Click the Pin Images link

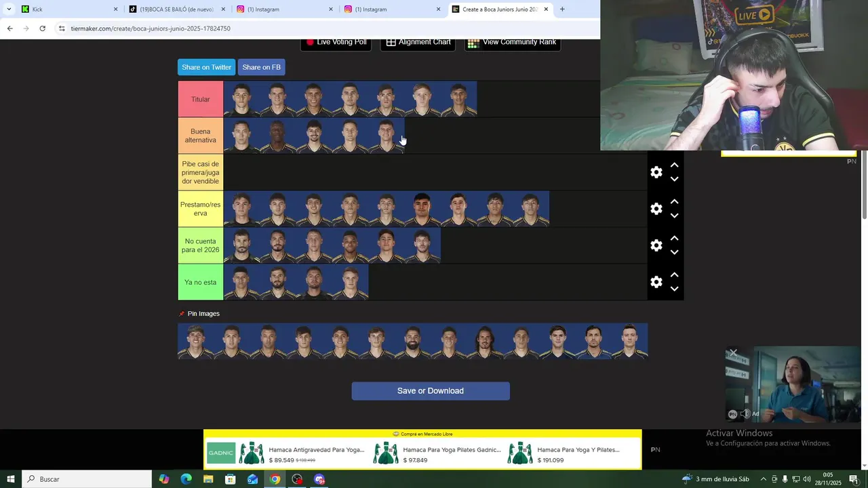[203, 314]
